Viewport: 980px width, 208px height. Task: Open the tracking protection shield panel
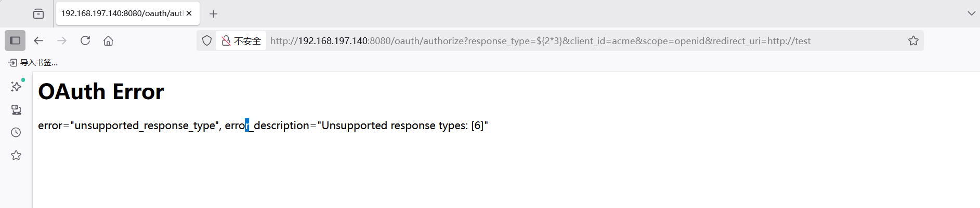coord(207,40)
